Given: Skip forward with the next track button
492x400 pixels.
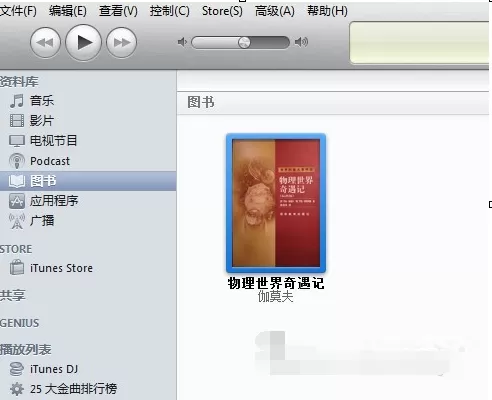Looking at the screenshot, I should (x=121, y=43).
